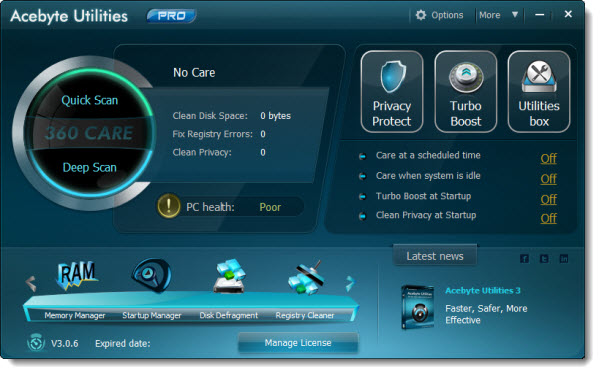Start a Deep Scan
Image resolution: width=600 pixels, height=374 pixels.
click(90, 168)
